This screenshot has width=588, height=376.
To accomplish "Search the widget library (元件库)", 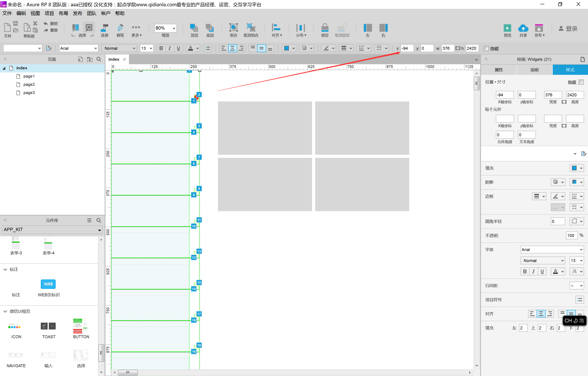I will (x=99, y=221).
